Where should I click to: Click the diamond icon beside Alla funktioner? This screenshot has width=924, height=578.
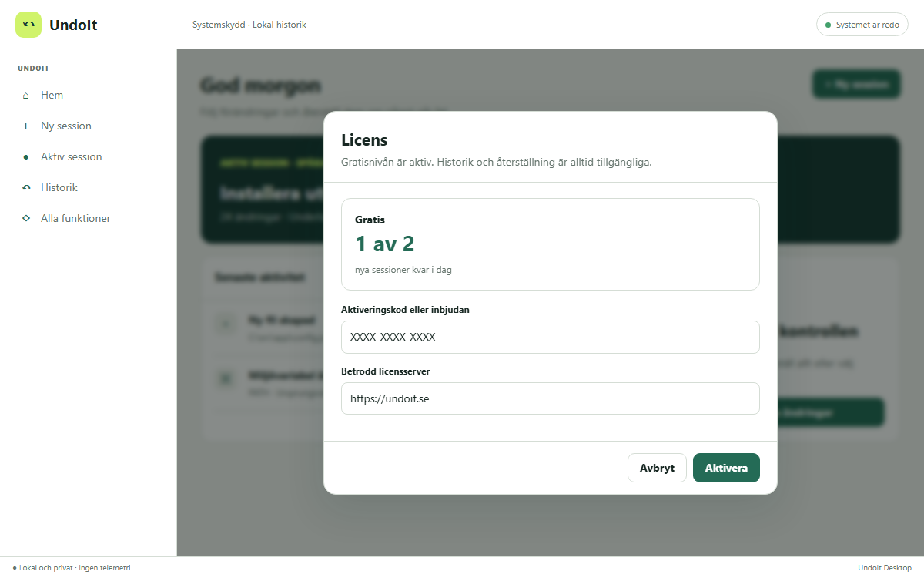point(26,219)
